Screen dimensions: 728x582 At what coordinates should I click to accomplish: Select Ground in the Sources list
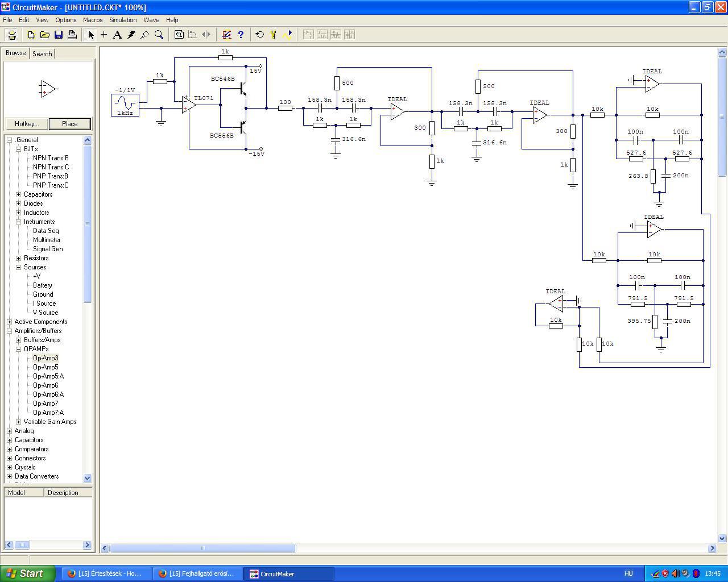point(43,294)
